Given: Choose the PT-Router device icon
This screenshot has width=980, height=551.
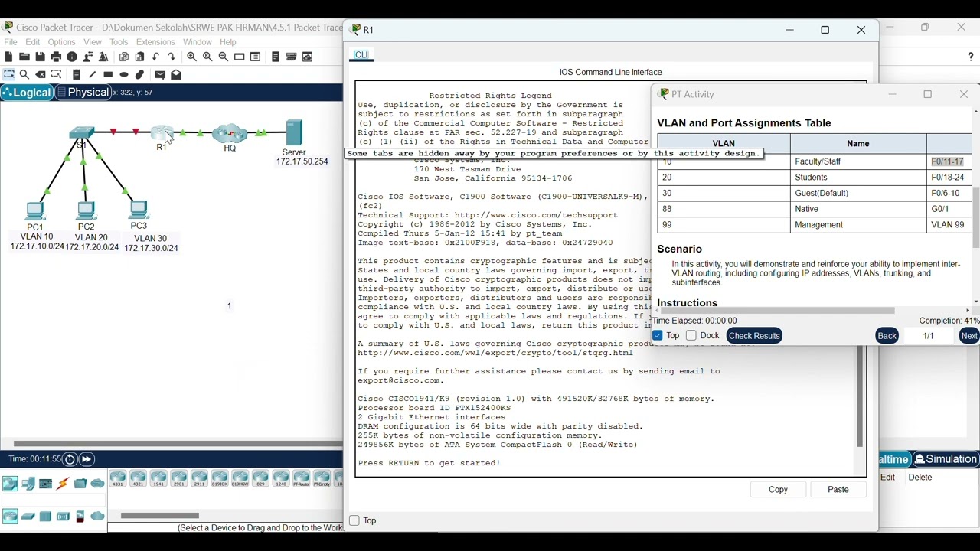Looking at the screenshot, I should click(302, 480).
